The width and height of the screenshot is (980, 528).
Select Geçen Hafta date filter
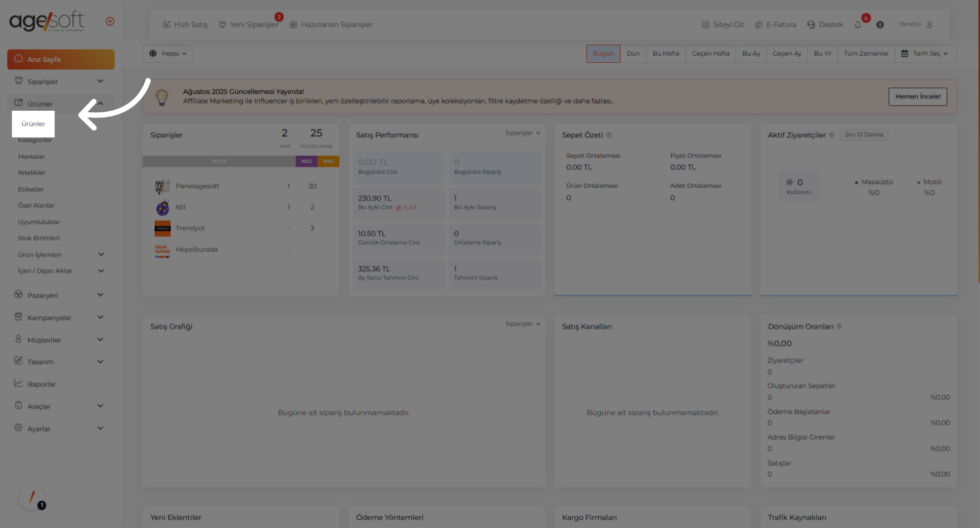click(711, 54)
